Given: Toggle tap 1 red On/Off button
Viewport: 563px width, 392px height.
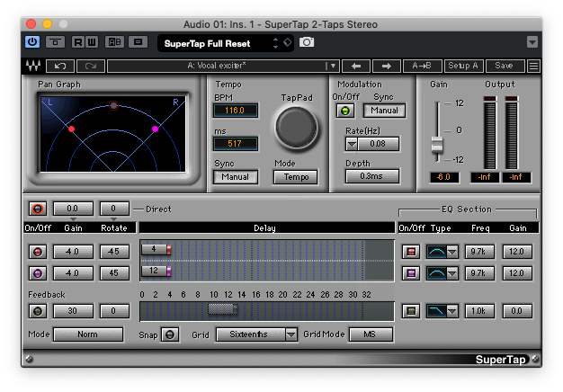Looking at the screenshot, I should [38, 252].
